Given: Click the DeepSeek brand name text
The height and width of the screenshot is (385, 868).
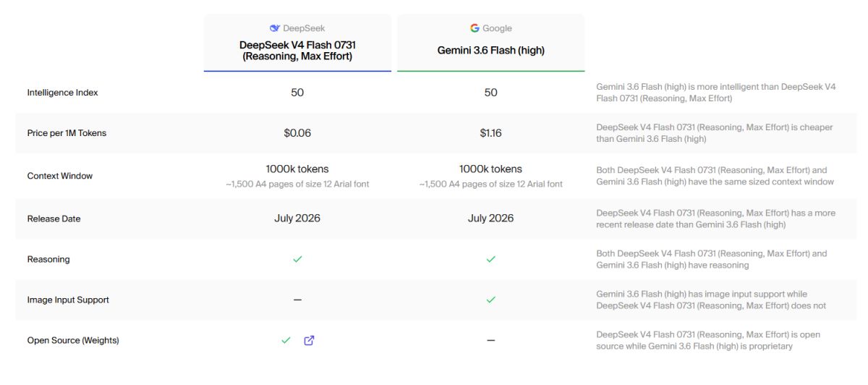Looking at the screenshot, I should click(x=304, y=28).
